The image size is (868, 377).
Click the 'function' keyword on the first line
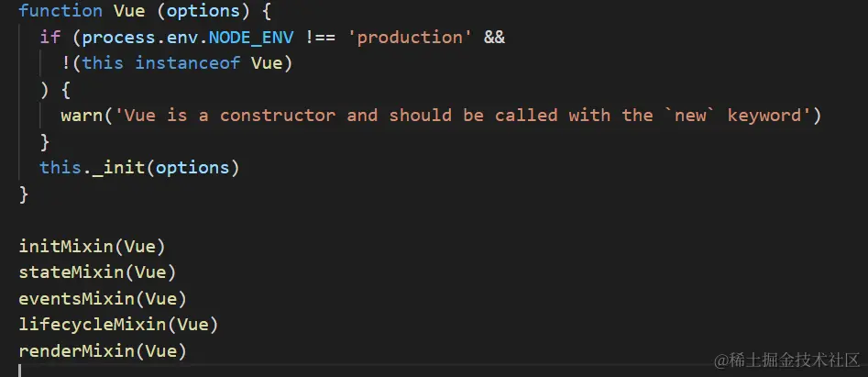[60, 11]
